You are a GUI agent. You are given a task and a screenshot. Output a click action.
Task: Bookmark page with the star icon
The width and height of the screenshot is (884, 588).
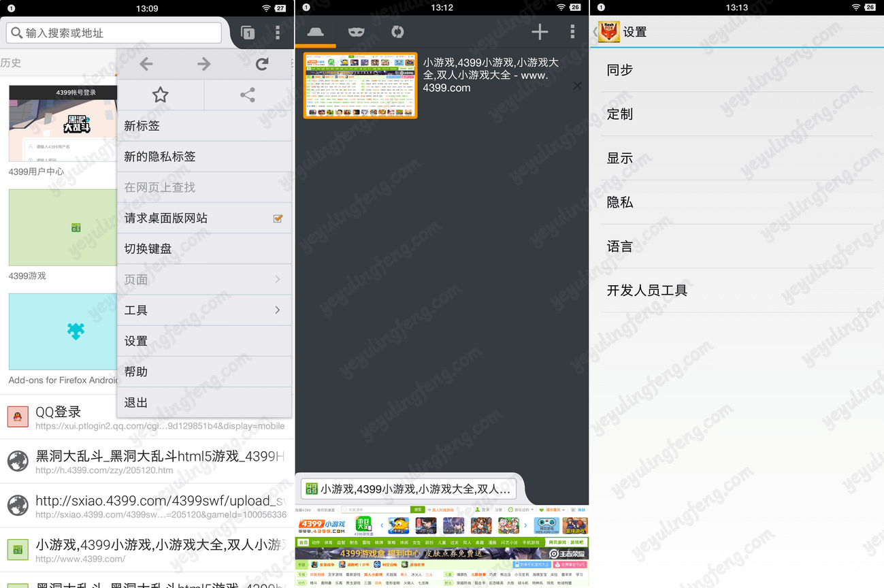(161, 95)
